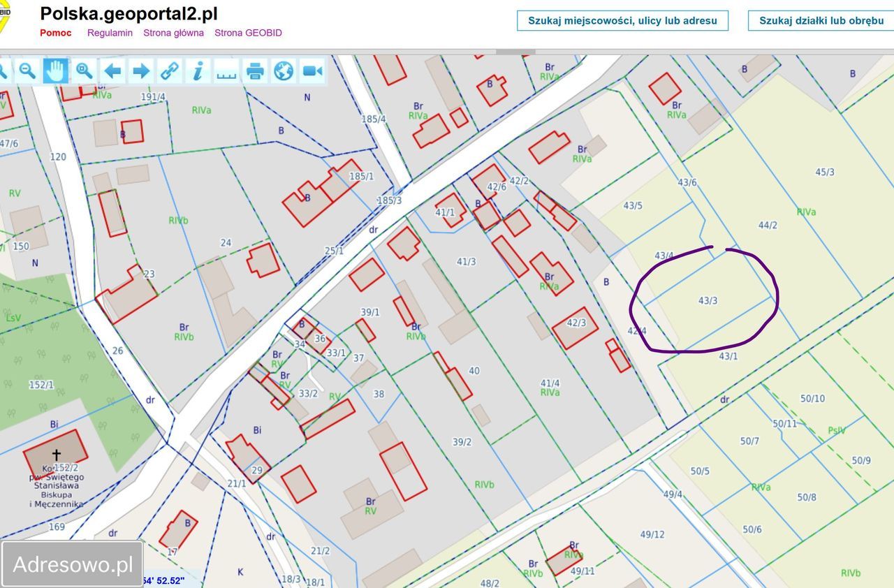Click the LsV land class label
The image size is (894, 588).
13,318
